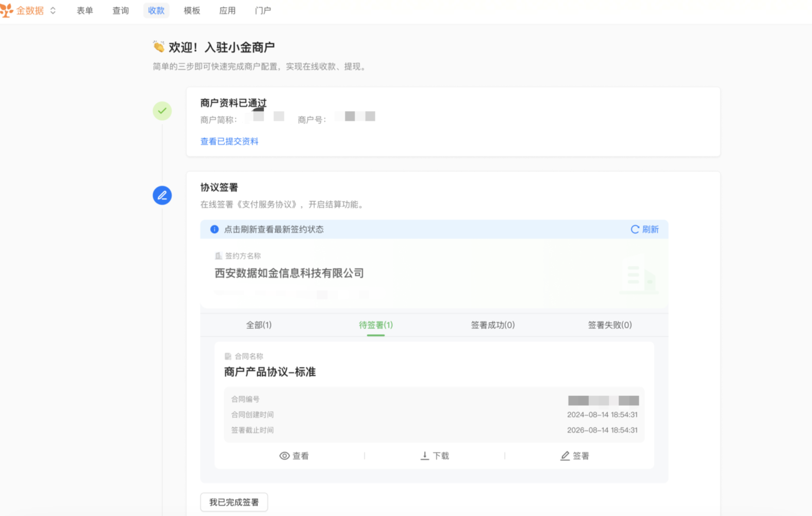Click the 刷新 refresh button

pos(645,229)
